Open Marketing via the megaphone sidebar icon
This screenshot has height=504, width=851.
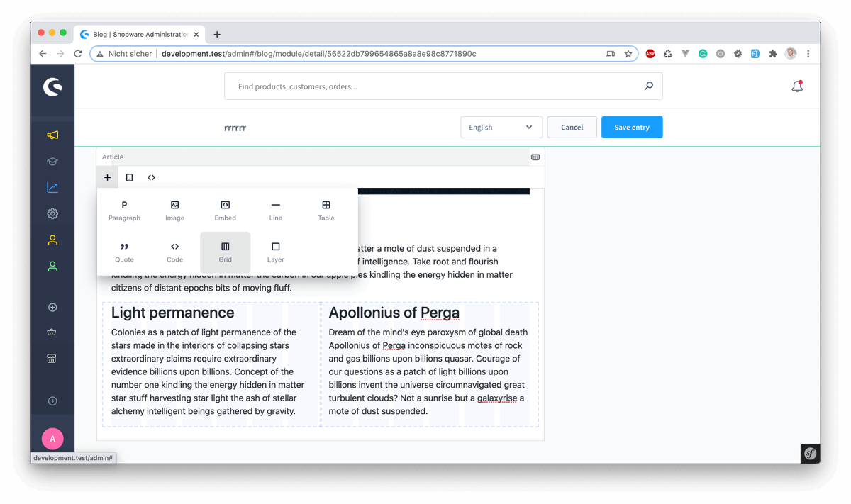[x=52, y=135]
